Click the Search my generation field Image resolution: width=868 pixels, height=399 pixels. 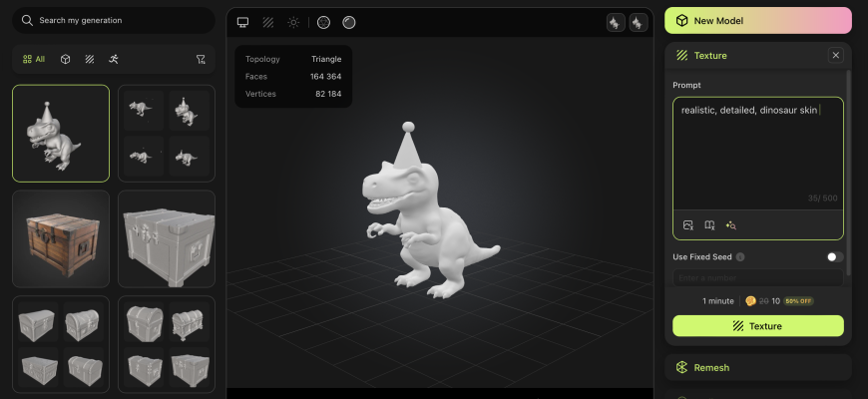point(114,20)
